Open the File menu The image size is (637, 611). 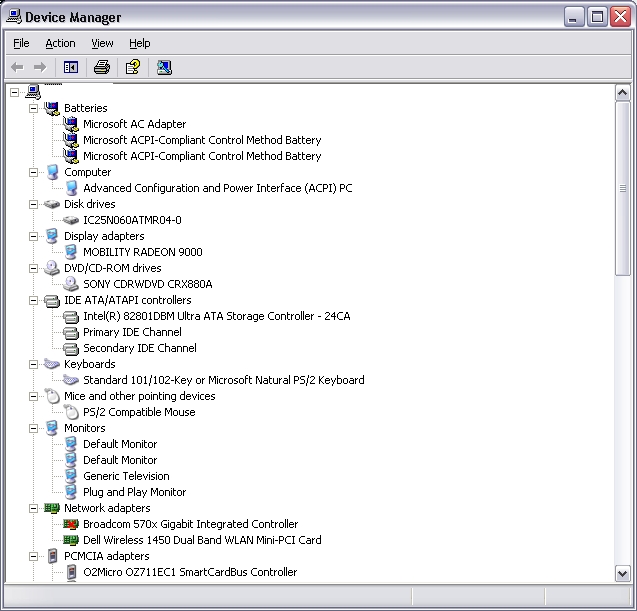[21, 43]
